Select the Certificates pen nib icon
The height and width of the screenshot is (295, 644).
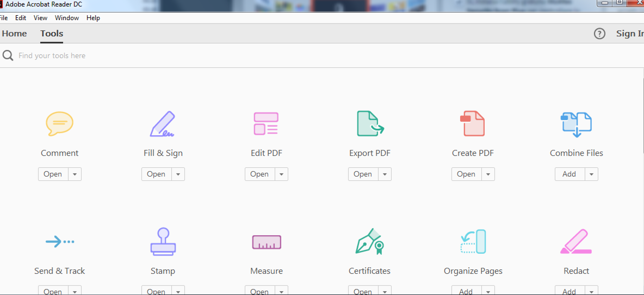pos(370,241)
